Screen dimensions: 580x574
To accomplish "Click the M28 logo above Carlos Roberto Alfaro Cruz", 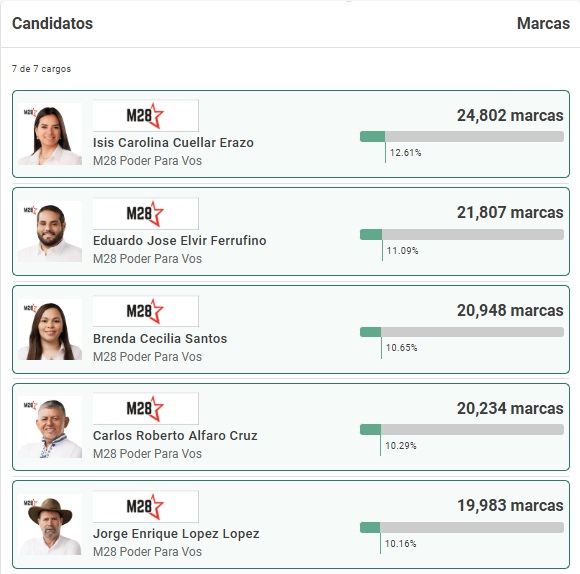I will tap(145, 409).
